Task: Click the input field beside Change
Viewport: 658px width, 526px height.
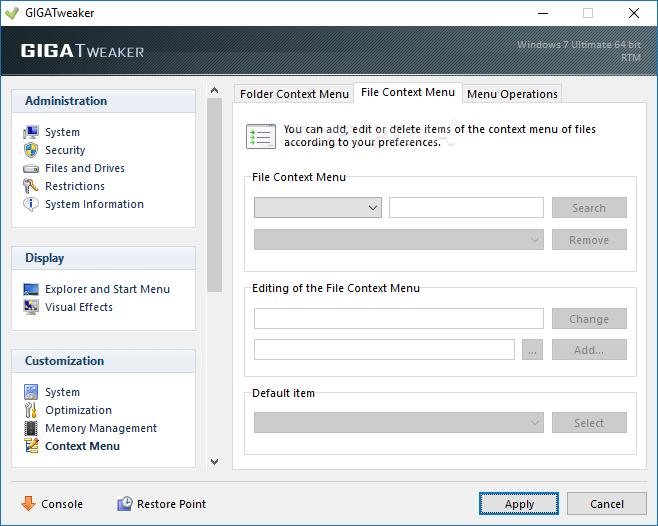Action: click(x=399, y=319)
